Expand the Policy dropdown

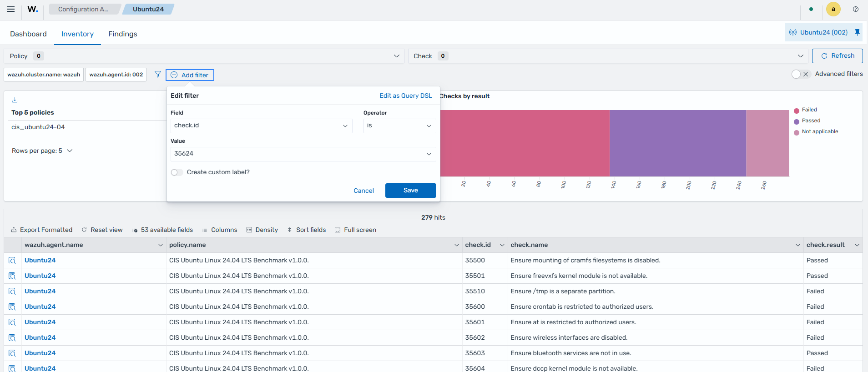coord(204,56)
